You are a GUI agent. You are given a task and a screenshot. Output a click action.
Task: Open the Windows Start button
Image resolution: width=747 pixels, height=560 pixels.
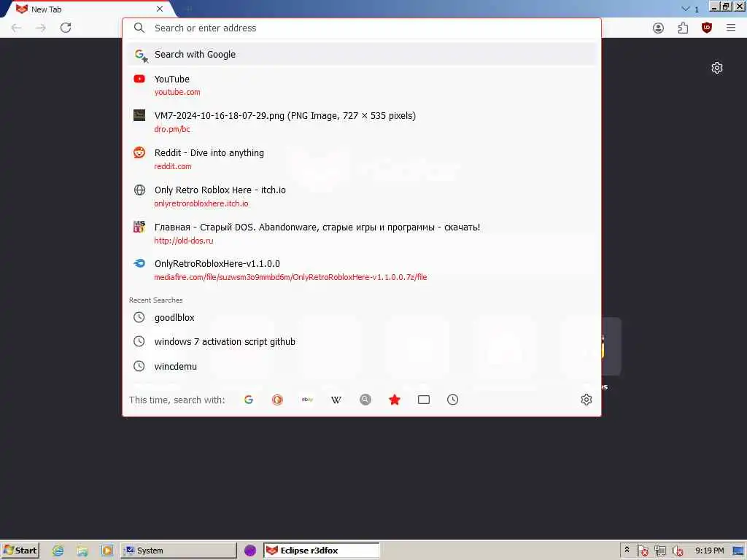(x=20, y=551)
